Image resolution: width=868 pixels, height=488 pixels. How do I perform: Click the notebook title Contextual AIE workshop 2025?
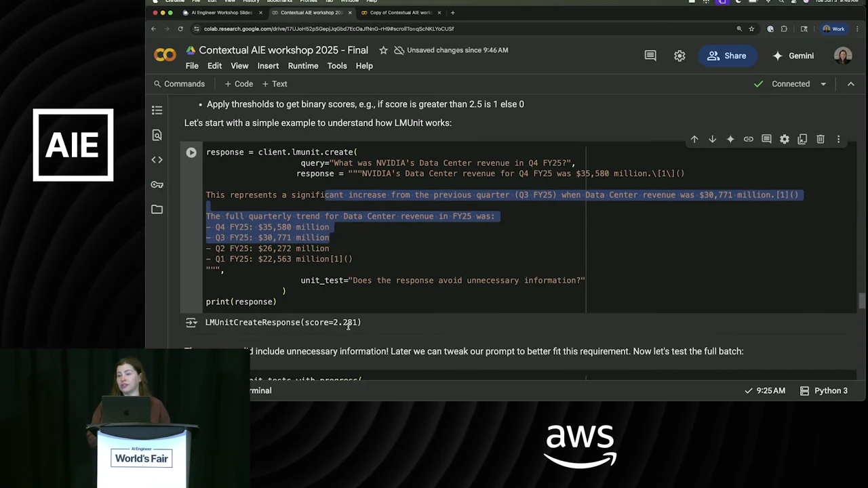(x=283, y=50)
